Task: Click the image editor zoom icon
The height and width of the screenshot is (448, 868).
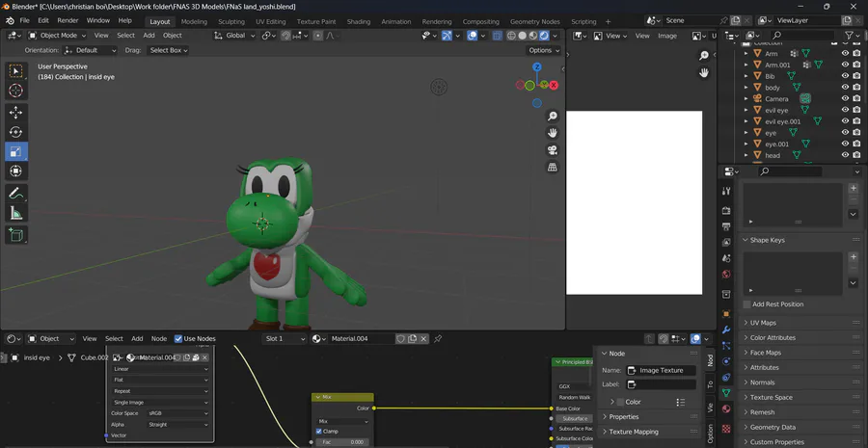Action: pos(704,56)
